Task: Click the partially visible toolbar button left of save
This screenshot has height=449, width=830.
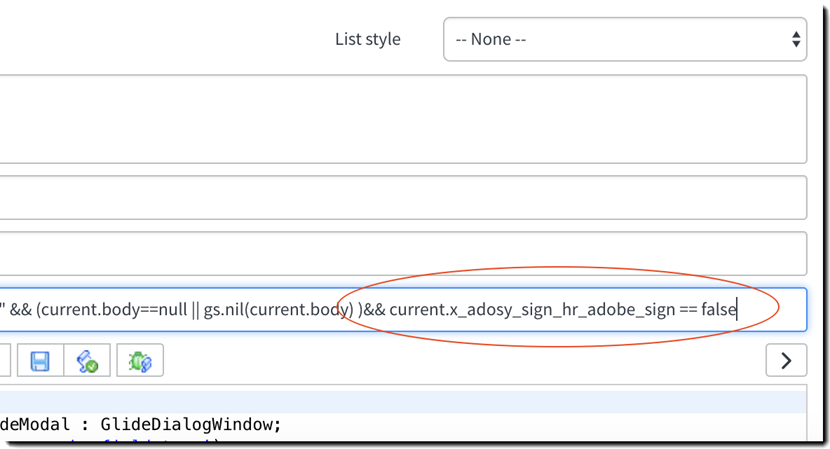Action: click(5, 361)
